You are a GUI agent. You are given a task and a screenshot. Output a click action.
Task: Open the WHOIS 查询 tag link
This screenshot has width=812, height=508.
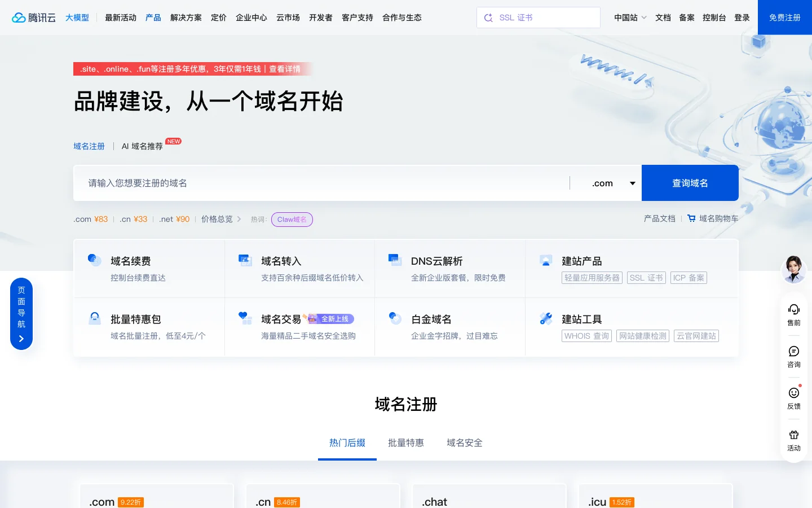tap(586, 336)
